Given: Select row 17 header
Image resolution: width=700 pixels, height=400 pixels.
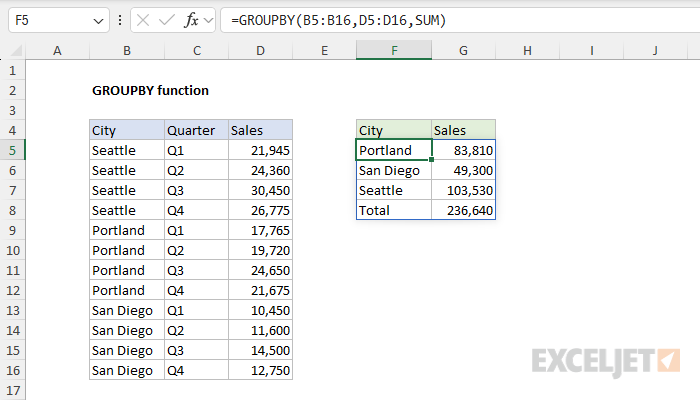Looking at the screenshot, I should (12, 390).
